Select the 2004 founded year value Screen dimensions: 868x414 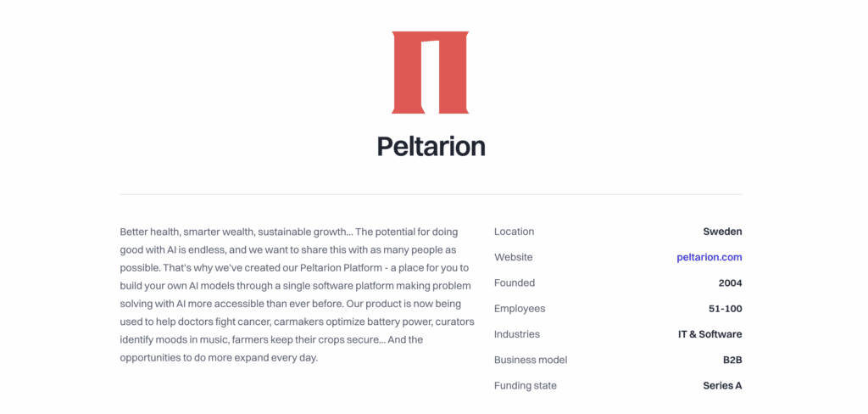(730, 283)
